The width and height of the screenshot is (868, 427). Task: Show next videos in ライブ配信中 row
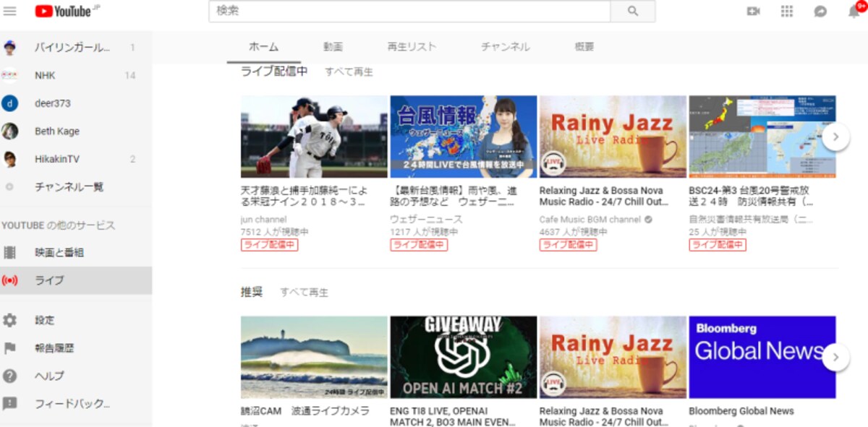coord(835,136)
